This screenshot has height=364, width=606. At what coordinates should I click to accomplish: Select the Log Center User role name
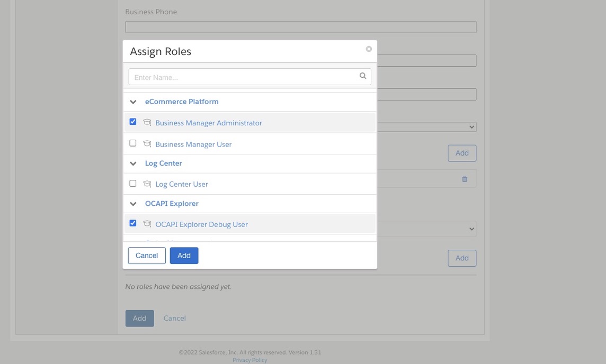click(182, 184)
